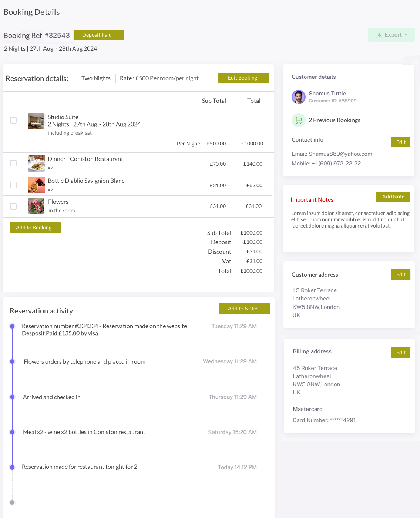Click the previous bookings cart icon
Image resolution: width=420 pixels, height=518 pixels.
299,120
